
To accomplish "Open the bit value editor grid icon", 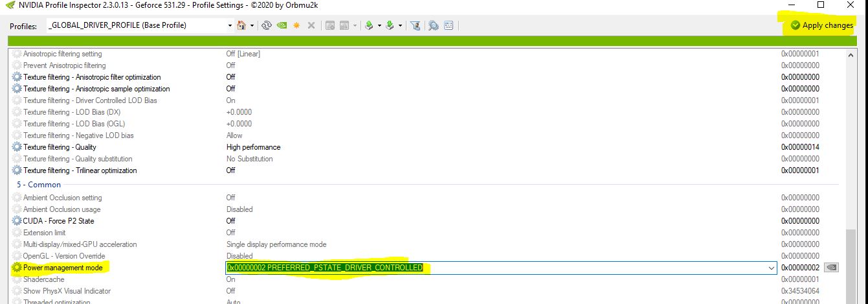I will click(449, 25).
